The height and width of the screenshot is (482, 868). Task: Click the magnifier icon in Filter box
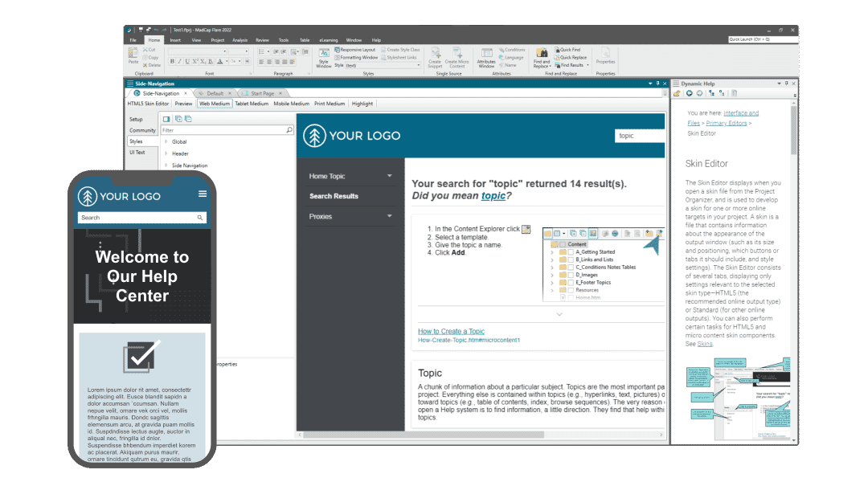289,129
